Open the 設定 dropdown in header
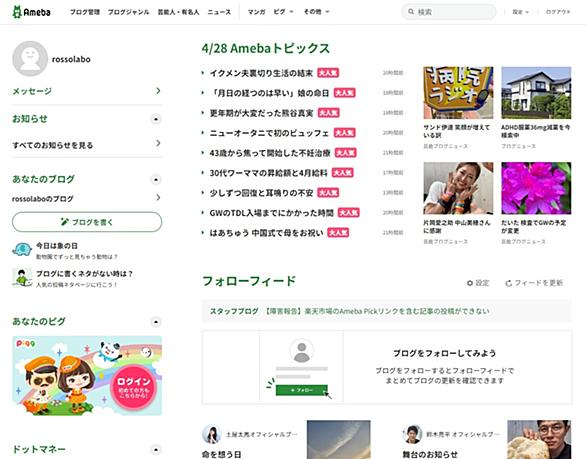This screenshot has width=586, height=459. pyautogui.click(x=521, y=12)
